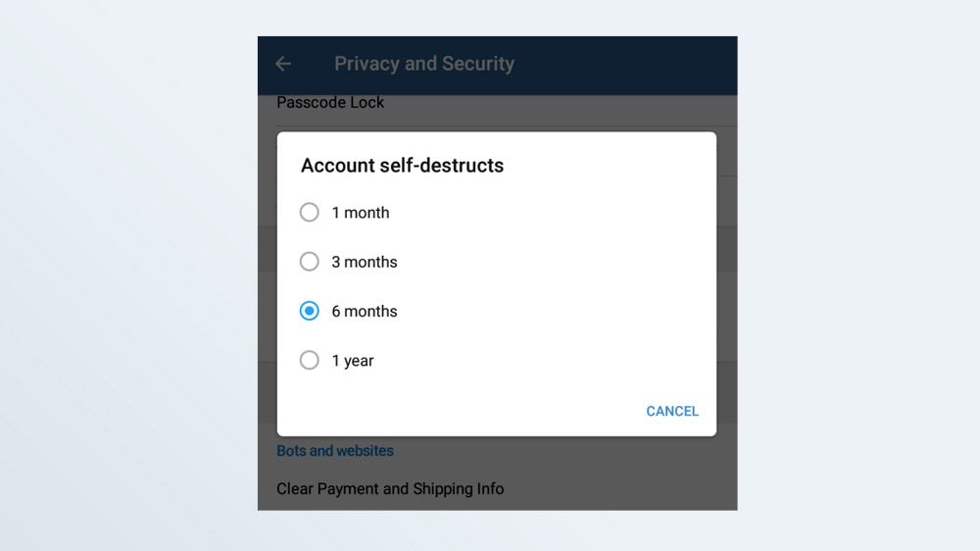This screenshot has height=551, width=980.
Task: Click the selected 6 months radio button
Action: [x=310, y=311]
